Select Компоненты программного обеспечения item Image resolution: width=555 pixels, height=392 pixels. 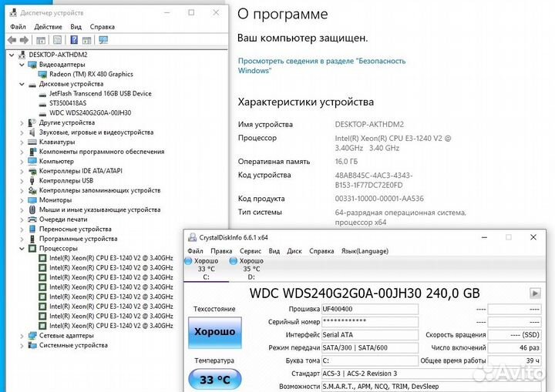pyautogui.click(x=102, y=152)
